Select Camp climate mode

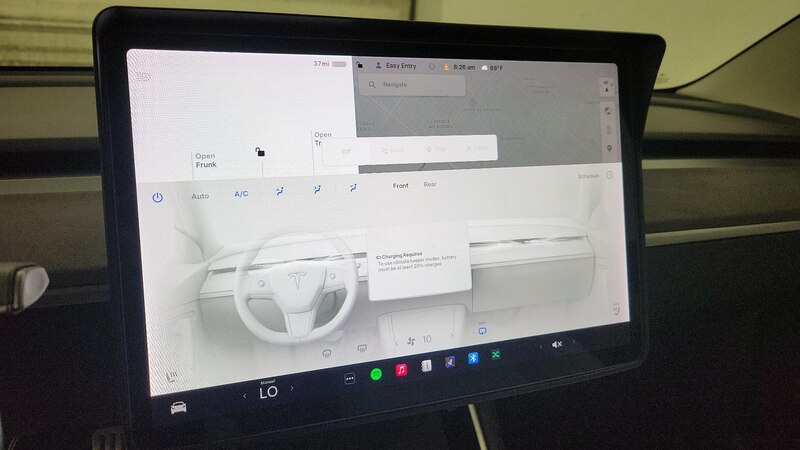point(477,148)
